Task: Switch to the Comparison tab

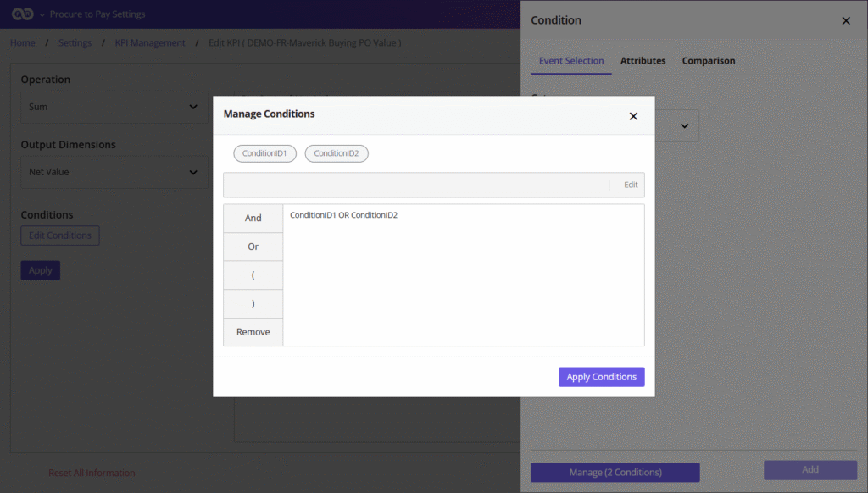Action: click(708, 61)
